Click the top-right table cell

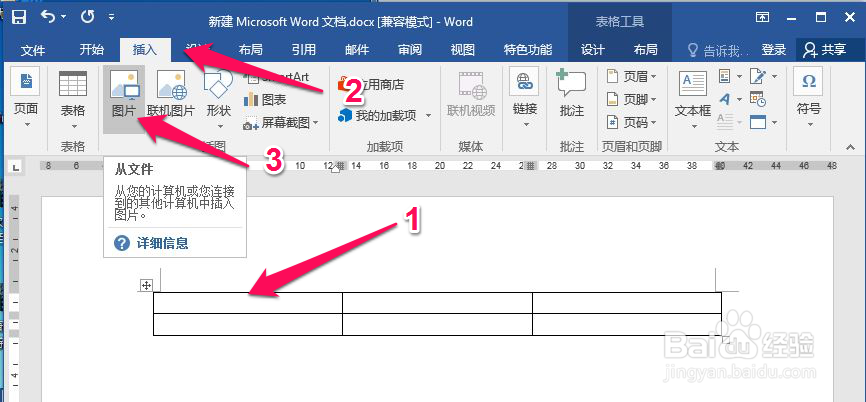(627, 303)
